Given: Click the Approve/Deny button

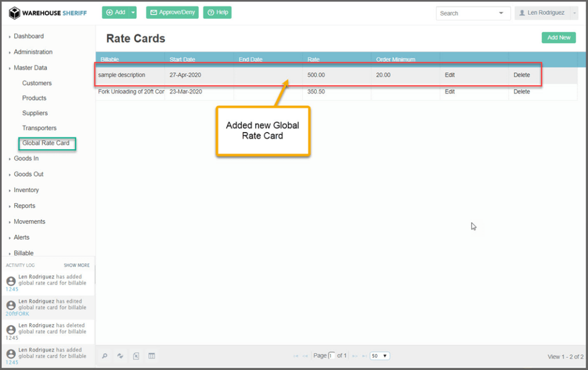Looking at the screenshot, I should tap(172, 13).
